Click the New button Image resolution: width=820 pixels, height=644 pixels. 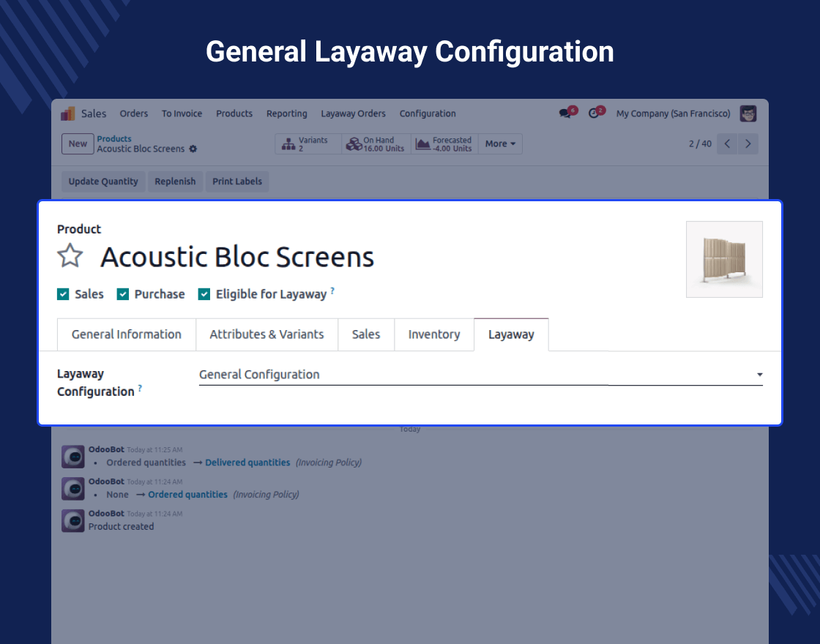[78, 143]
